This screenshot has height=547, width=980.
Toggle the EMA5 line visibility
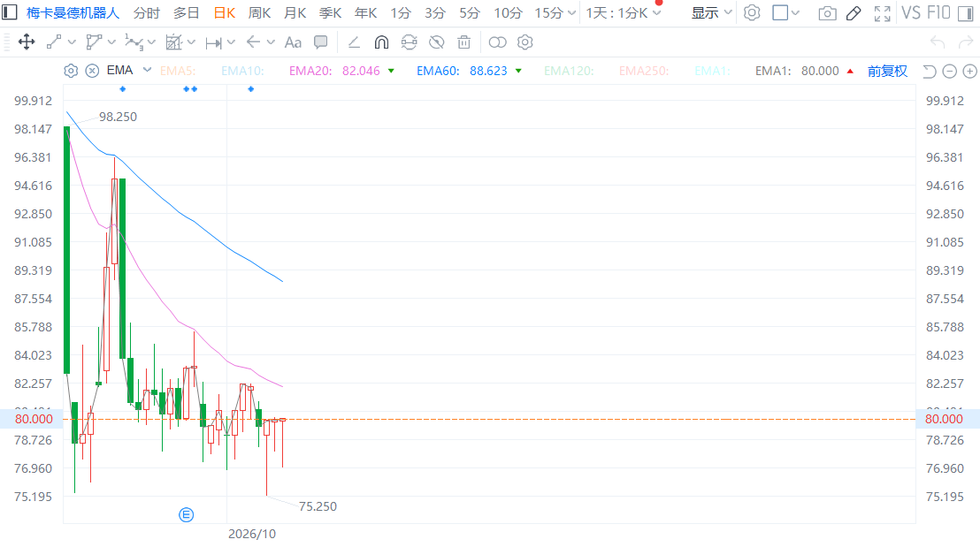click(x=178, y=72)
